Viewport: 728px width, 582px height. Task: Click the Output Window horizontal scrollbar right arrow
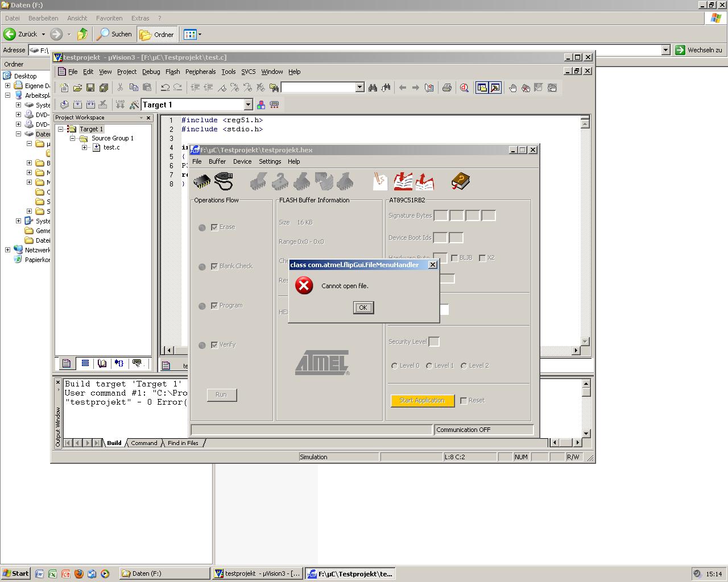tap(578, 442)
